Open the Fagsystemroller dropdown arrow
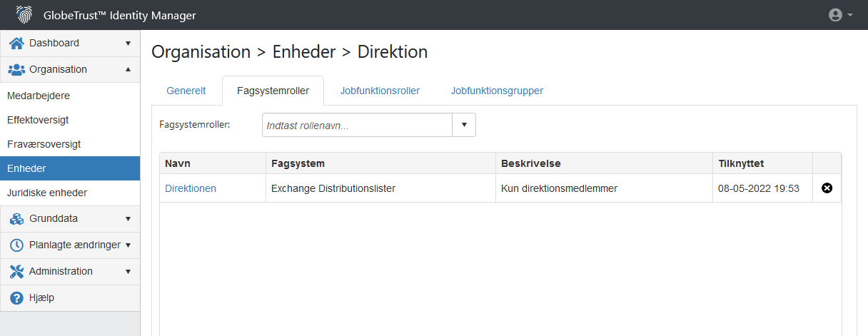868x336 pixels. 464,125
